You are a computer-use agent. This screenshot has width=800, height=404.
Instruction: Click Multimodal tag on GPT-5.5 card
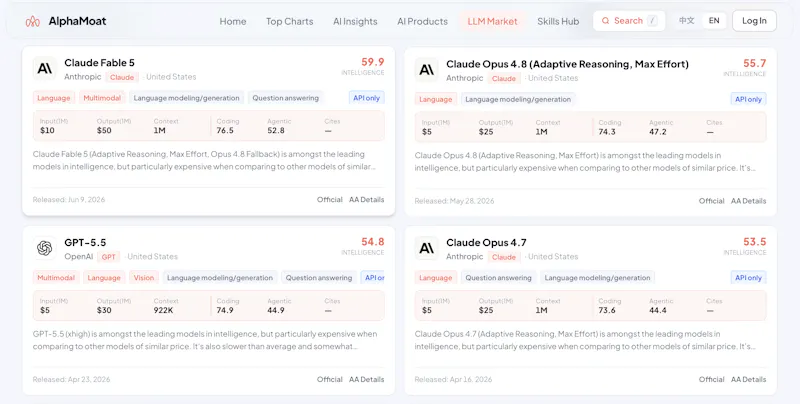coord(56,278)
